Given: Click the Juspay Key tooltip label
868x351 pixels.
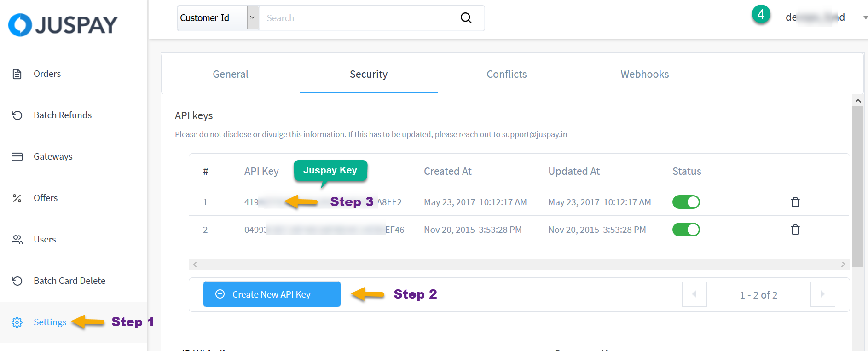Looking at the screenshot, I should click(x=330, y=170).
